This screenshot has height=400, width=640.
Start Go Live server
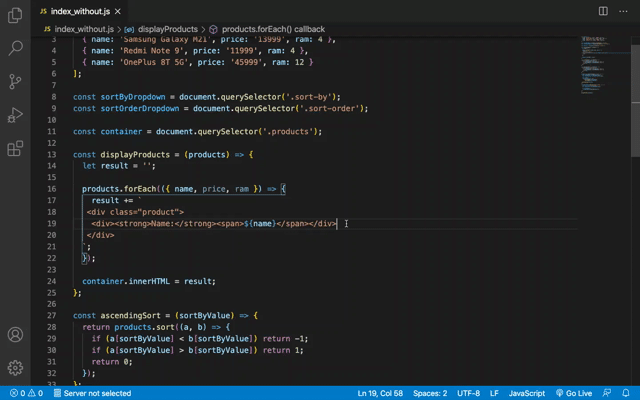tap(574, 393)
